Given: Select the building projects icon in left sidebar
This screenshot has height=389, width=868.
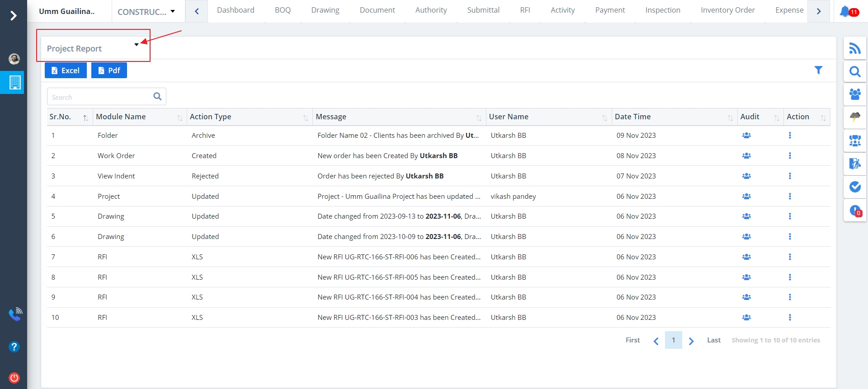Looking at the screenshot, I should point(15,83).
